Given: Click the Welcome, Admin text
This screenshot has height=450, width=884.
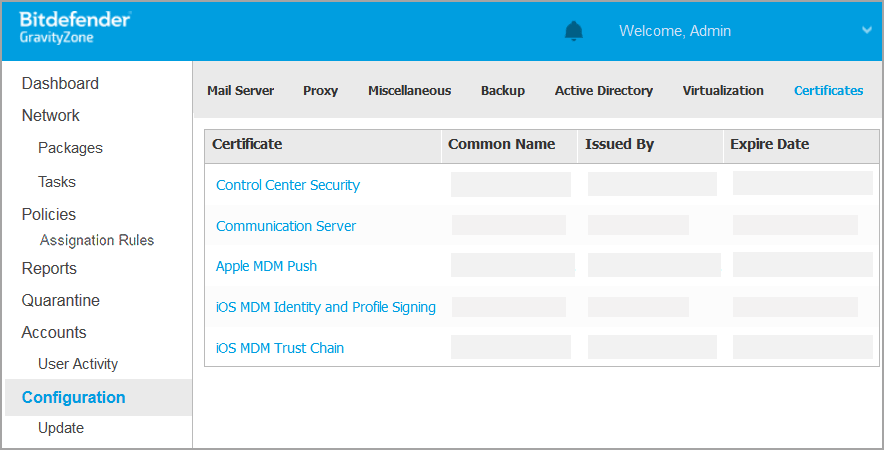Looking at the screenshot, I should point(675,31).
